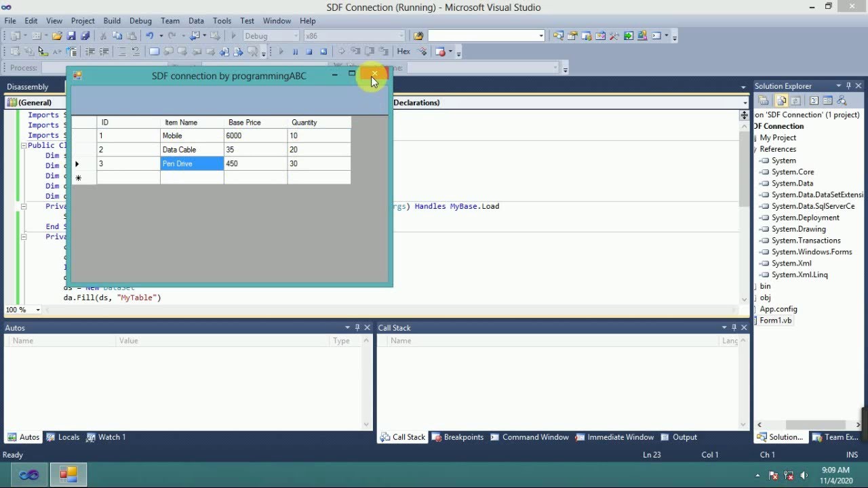Click View Code icon in Solution Explorer toolbar
Image resolution: width=868 pixels, height=488 pixels.
click(814, 101)
